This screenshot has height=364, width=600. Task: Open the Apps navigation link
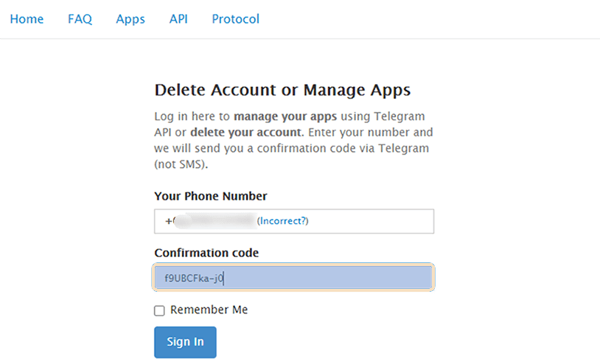[x=130, y=19]
